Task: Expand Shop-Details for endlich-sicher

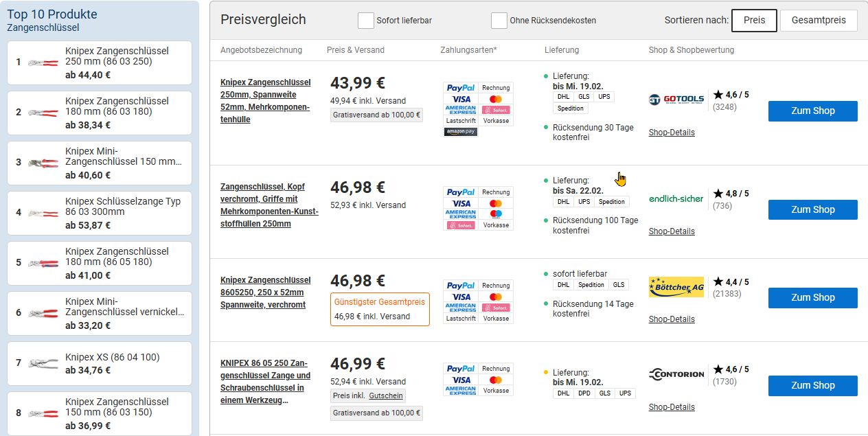Action: pyautogui.click(x=672, y=231)
